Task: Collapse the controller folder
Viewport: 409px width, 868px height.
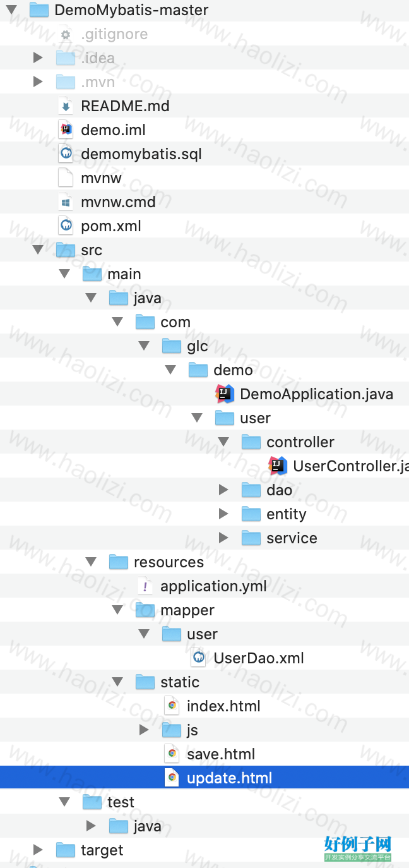Action: 223,442
